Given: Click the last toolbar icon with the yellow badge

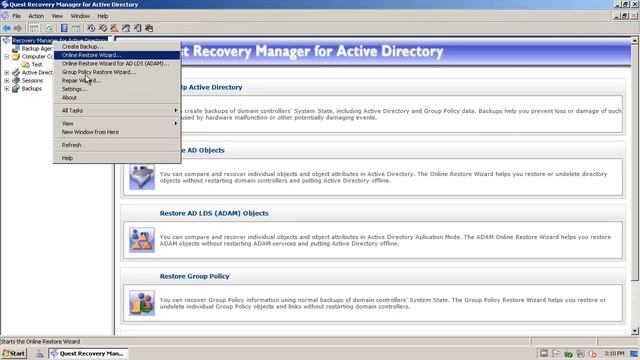Looking at the screenshot, I should coord(149,28).
